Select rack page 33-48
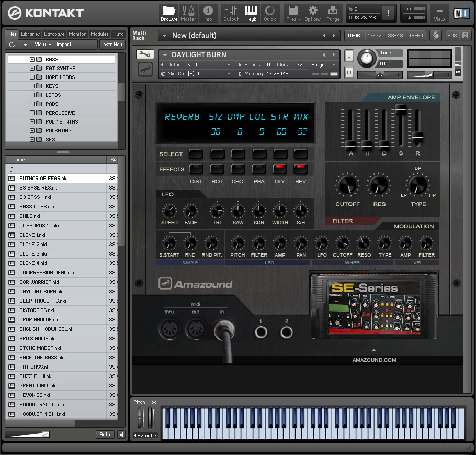 [x=395, y=36]
